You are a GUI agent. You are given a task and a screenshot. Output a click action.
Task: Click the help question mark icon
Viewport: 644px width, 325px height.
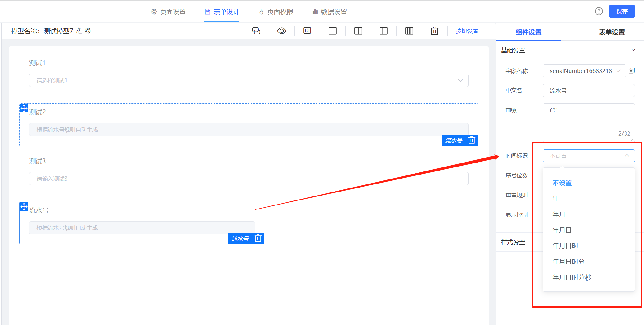(599, 11)
